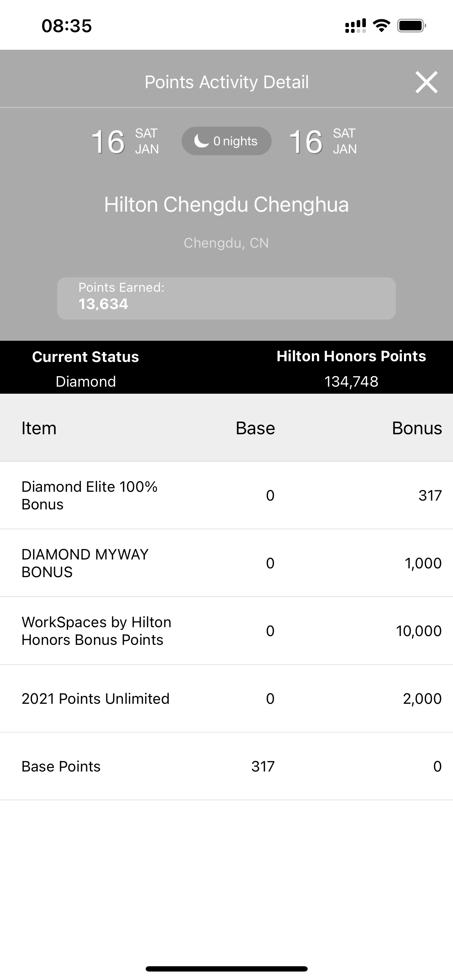Tap the Bonus column header
The image size is (453, 980).
[417, 428]
